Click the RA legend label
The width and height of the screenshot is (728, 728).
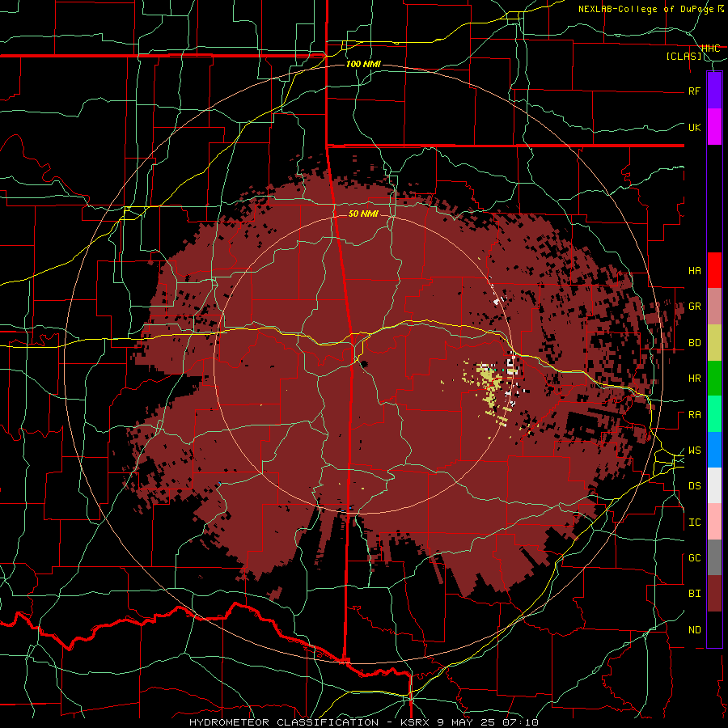[x=694, y=415]
